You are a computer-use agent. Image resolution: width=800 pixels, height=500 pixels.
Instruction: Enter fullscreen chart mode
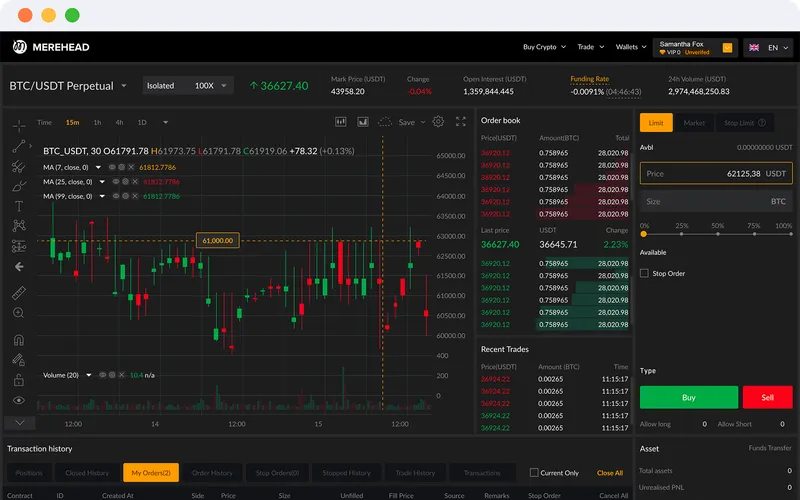[x=461, y=121]
